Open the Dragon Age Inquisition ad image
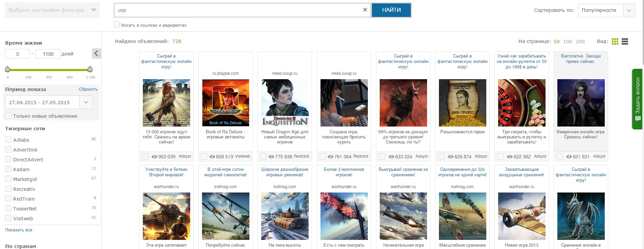This screenshot has width=644, height=249. tap(285, 103)
